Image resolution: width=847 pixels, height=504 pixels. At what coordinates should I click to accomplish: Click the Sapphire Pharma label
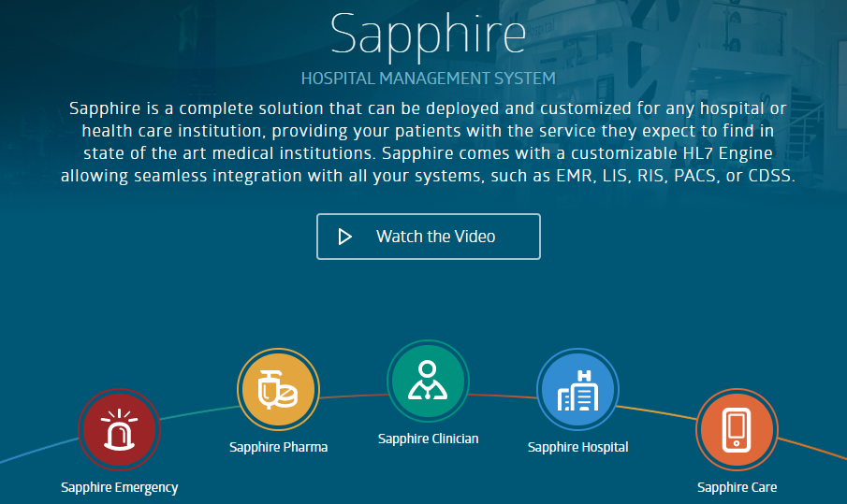278,447
